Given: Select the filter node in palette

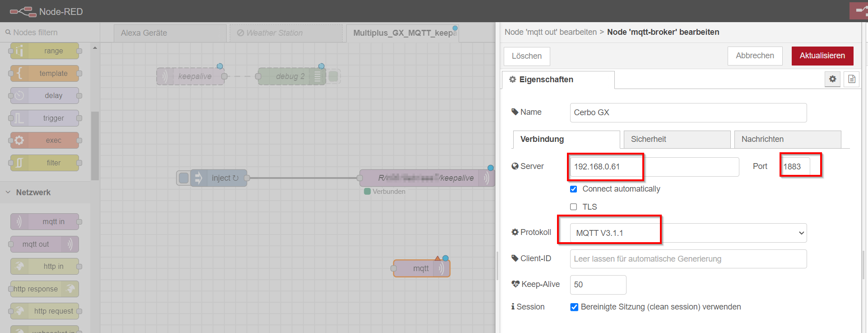Looking at the screenshot, I should tap(44, 163).
